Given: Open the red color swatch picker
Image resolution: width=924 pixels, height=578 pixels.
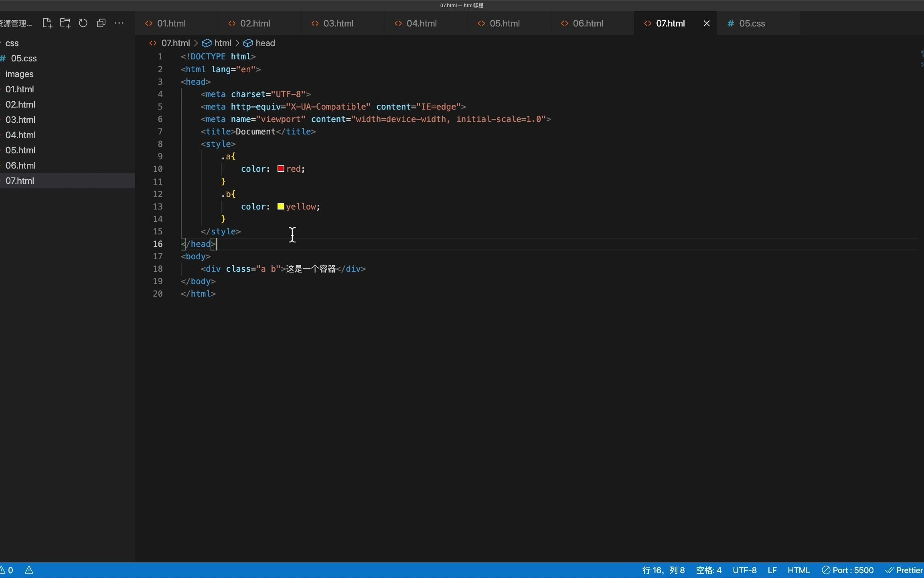Looking at the screenshot, I should [281, 169].
